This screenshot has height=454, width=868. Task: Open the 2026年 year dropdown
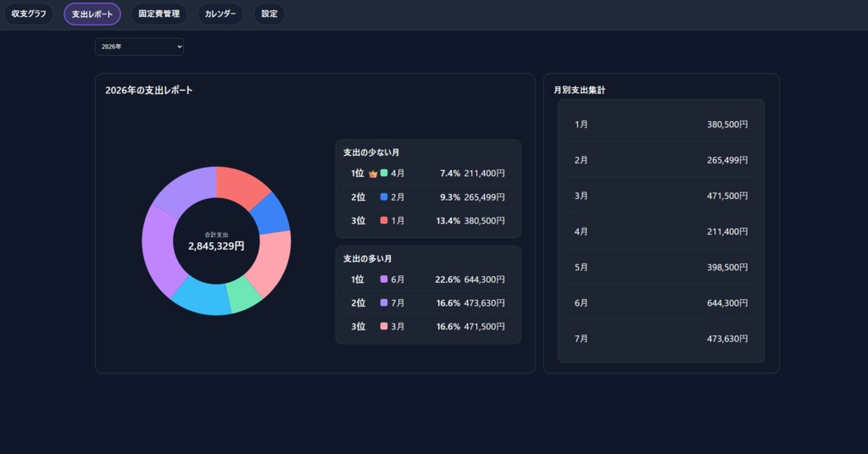(x=140, y=47)
